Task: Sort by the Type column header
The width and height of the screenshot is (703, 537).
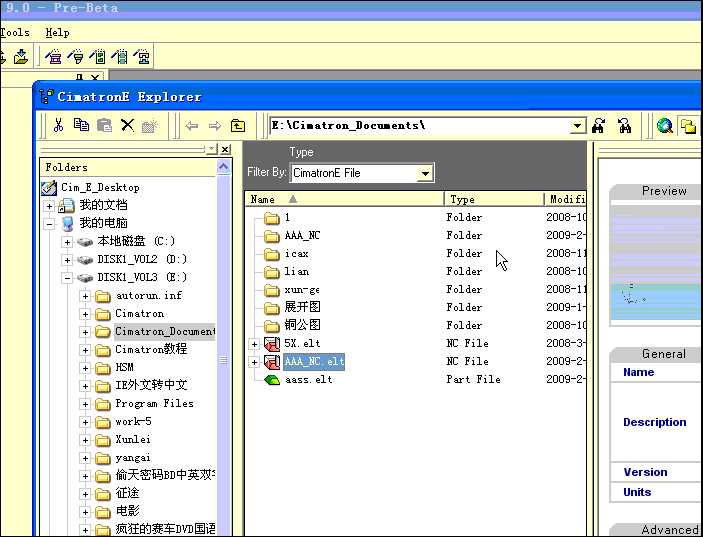Action: click(494, 199)
